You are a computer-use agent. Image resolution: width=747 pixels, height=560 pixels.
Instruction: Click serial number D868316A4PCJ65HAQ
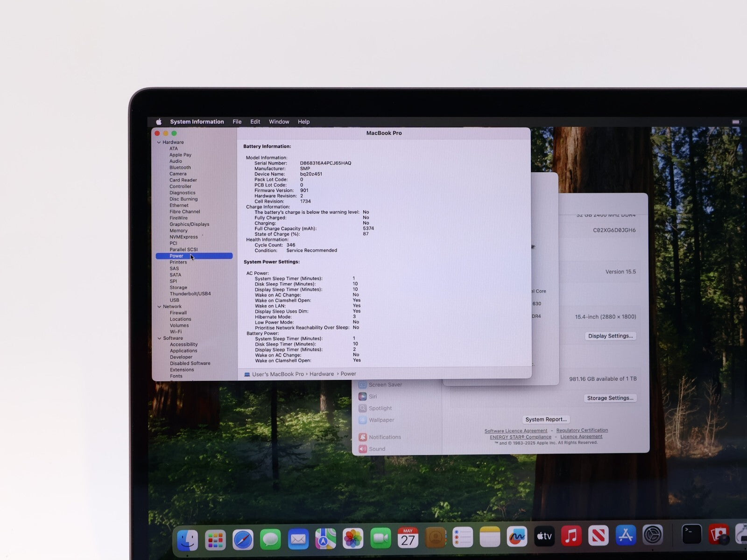point(326,163)
